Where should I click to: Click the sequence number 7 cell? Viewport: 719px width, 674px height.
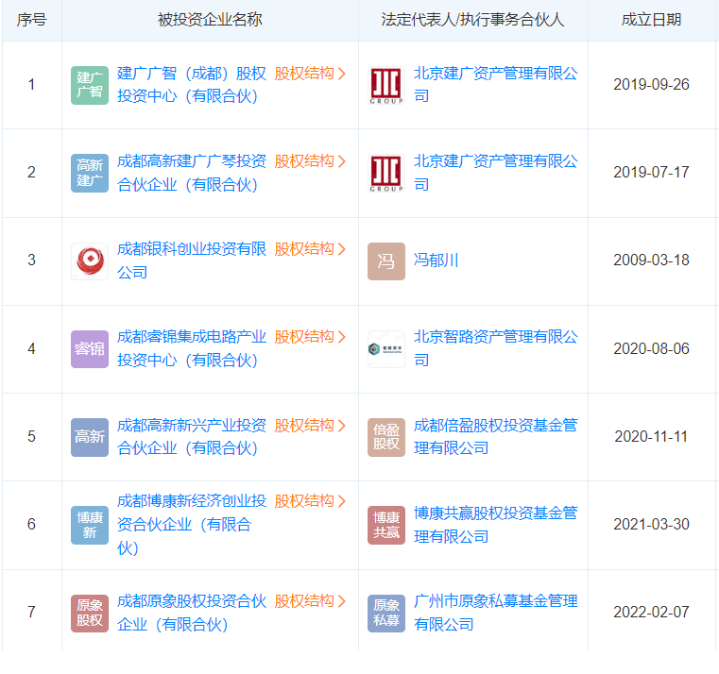point(31,612)
